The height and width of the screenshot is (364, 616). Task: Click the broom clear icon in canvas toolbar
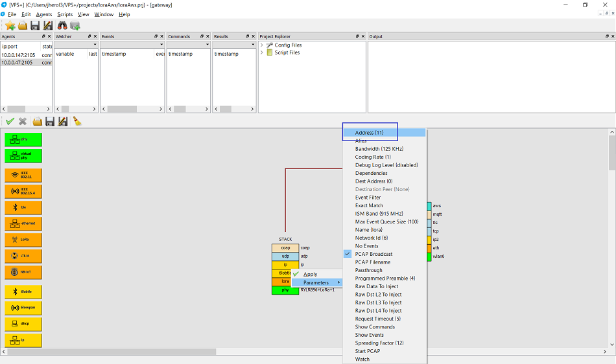77,121
